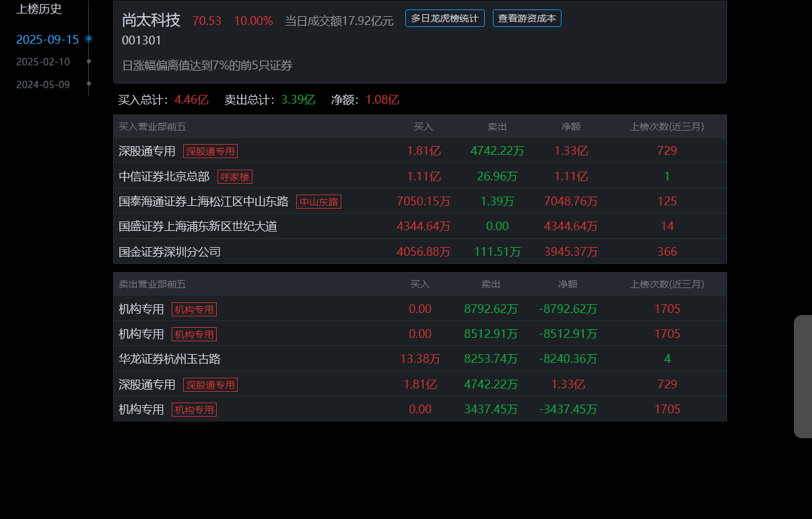Select the 2025-02-10 history date
The image size is (812, 519).
[43, 62]
